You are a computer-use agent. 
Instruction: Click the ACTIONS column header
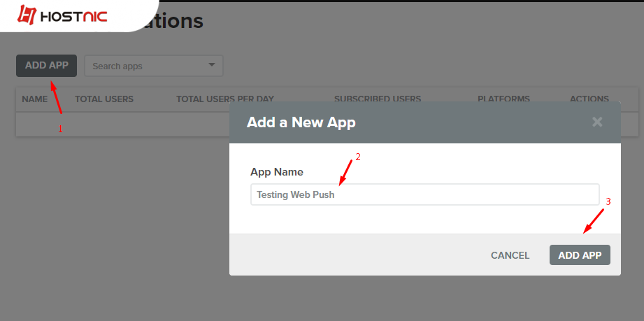click(589, 99)
